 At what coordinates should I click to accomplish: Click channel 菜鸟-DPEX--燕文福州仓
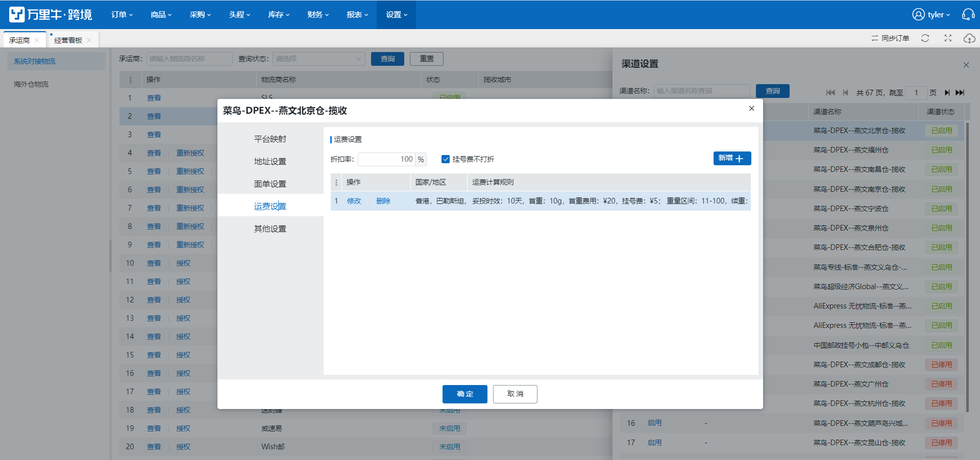tap(851, 150)
